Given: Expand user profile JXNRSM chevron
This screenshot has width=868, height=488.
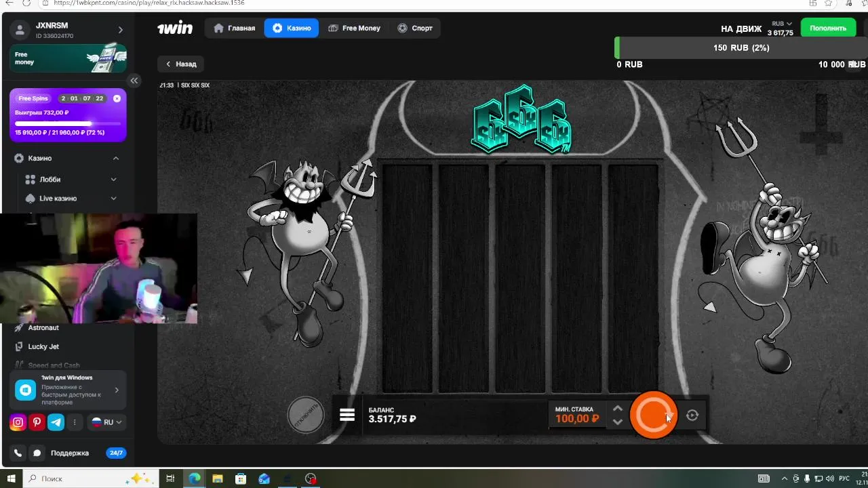Looking at the screenshot, I should coord(121,30).
